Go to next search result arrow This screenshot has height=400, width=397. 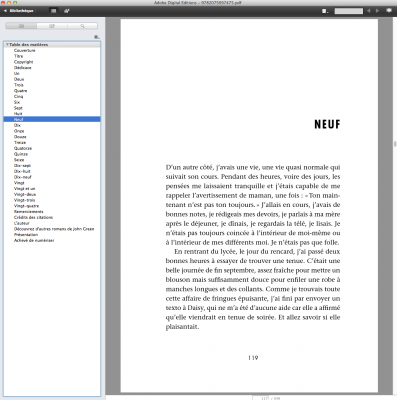(x=377, y=11)
